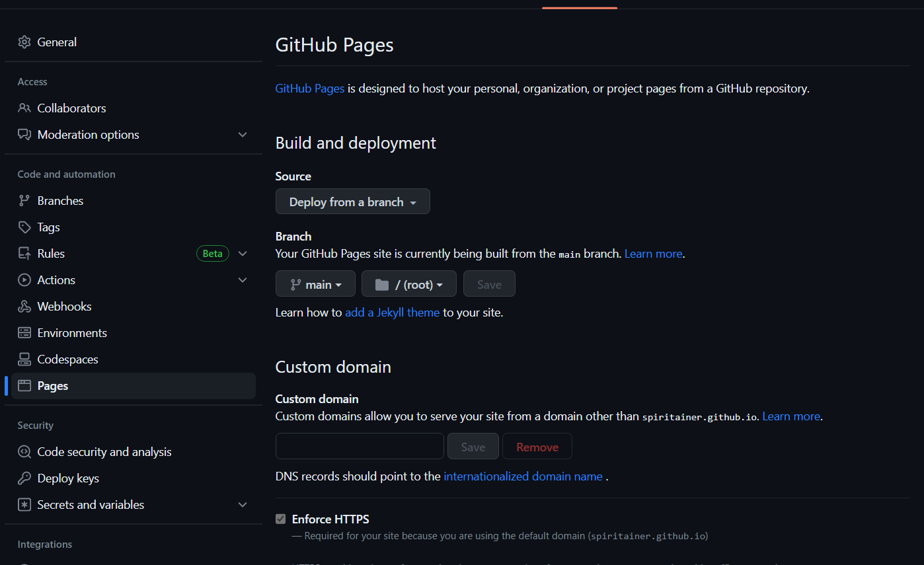Focus the custom domain text field
The height and width of the screenshot is (565, 924).
pyautogui.click(x=360, y=446)
